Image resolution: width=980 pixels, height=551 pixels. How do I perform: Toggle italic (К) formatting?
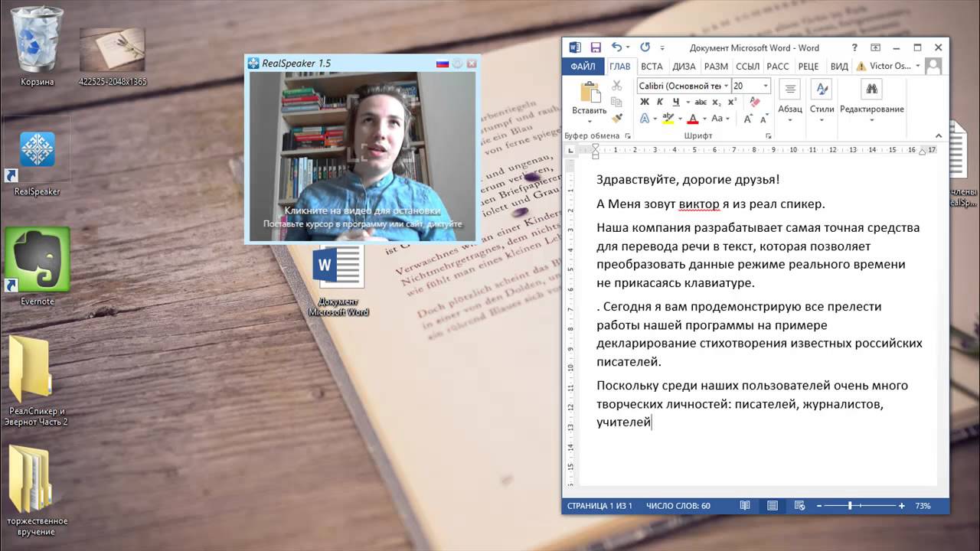coord(660,102)
